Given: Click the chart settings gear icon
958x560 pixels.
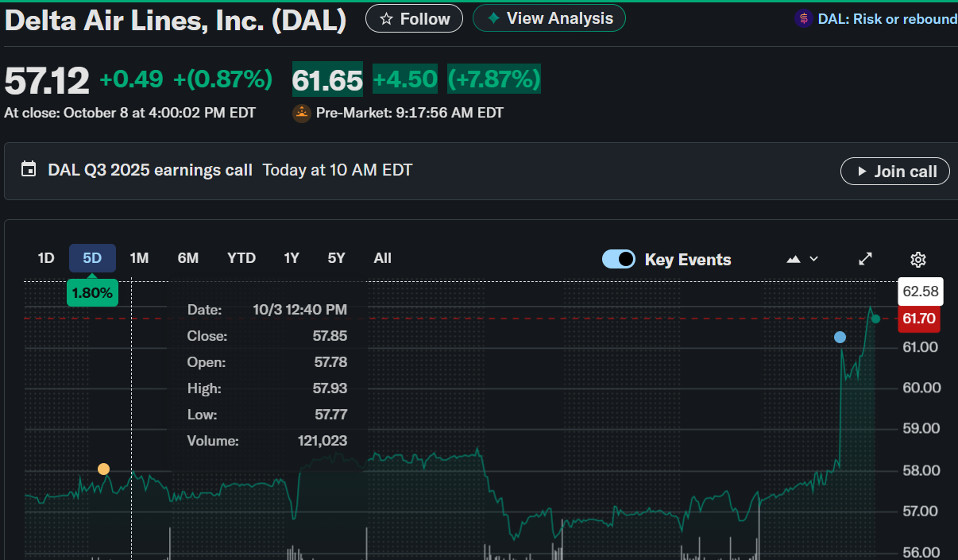Looking at the screenshot, I should coord(918,259).
